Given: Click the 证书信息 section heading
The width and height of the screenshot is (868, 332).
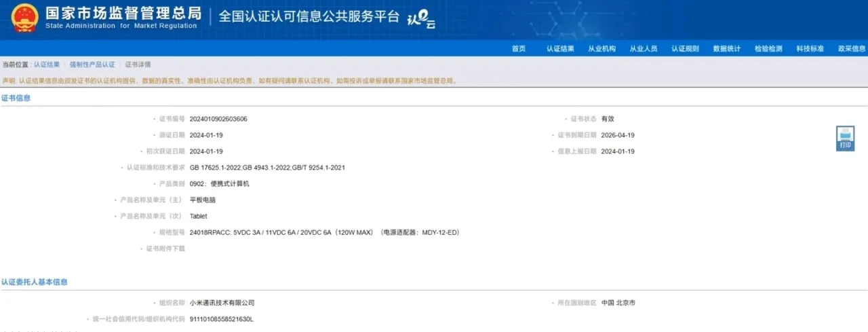Looking at the screenshot, I should click(16, 98).
